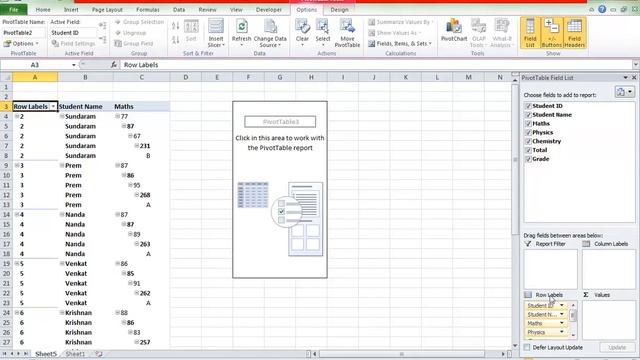Open Change Data Source tool
Image resolution: width=640 pixels, height=360 pixels.
270,33
